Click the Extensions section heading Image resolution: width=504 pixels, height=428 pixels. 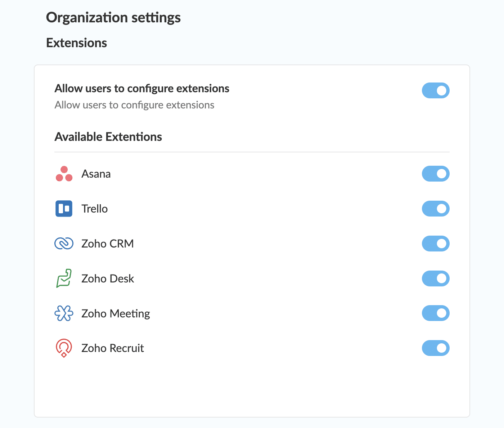coord(76,43)
